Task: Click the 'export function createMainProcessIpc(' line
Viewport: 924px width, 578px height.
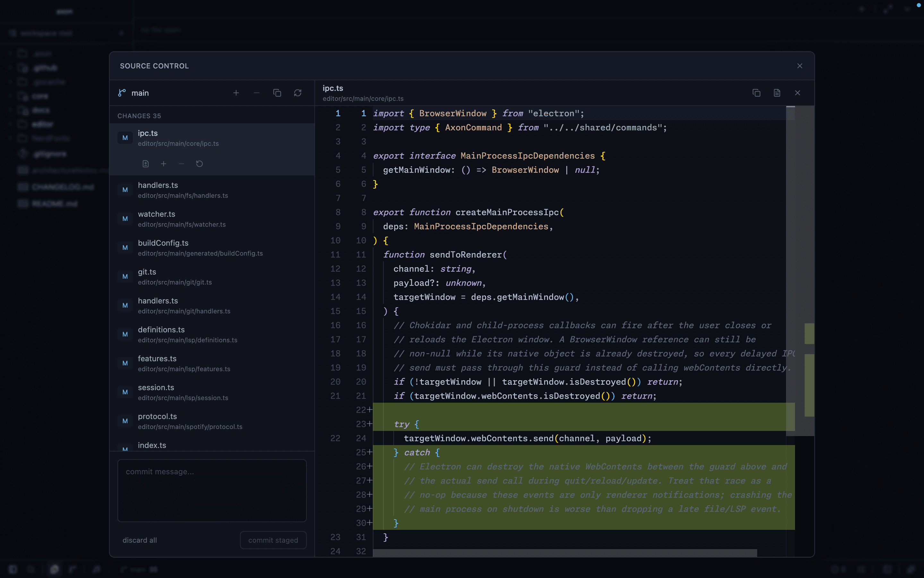Action: coord(468,212)
